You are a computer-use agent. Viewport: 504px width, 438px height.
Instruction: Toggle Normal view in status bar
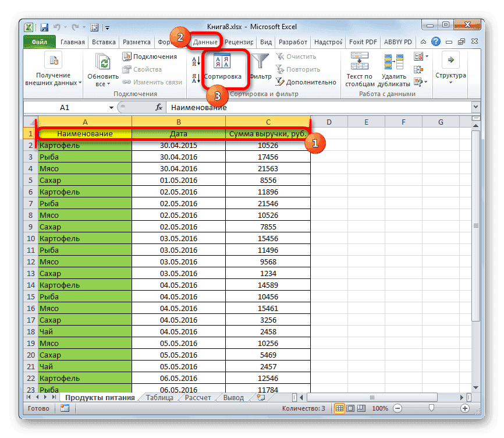(x=340, y=408)
